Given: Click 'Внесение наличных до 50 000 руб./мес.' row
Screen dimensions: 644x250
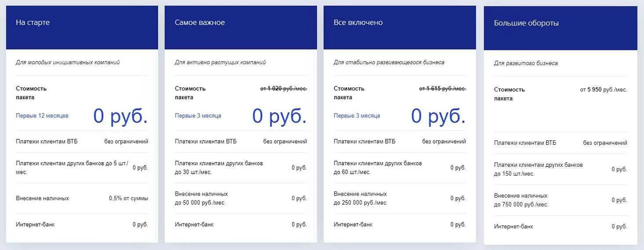Looking at the screenshot, I should coord(241,199).
